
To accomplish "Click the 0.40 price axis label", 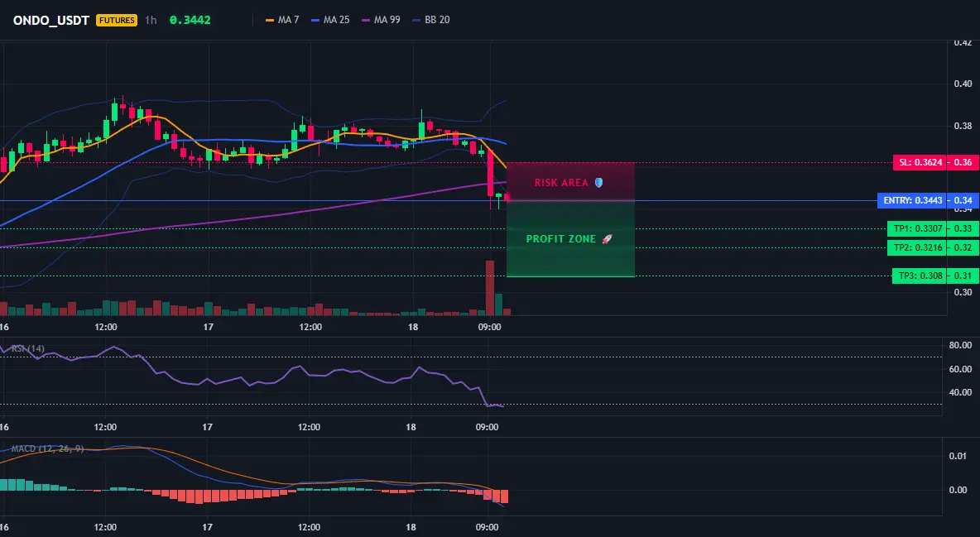I will tap(963, 84).
